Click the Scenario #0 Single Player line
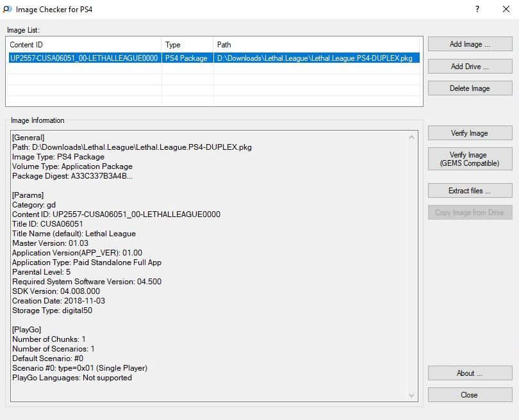The height and width of the screenshot is (420, 519). 79,367
